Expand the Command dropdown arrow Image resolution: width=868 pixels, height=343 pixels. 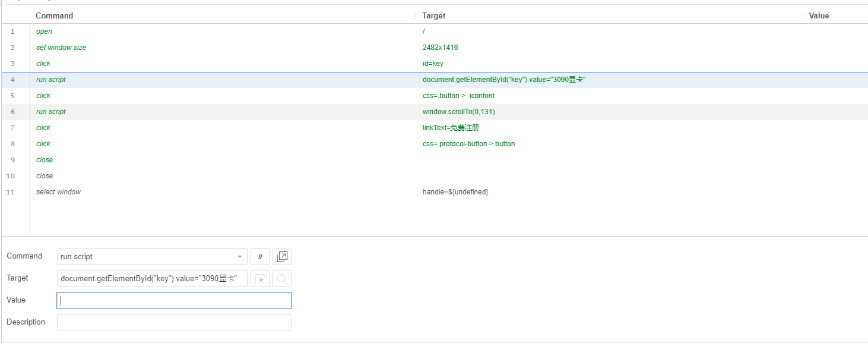(x=240, y=257)
